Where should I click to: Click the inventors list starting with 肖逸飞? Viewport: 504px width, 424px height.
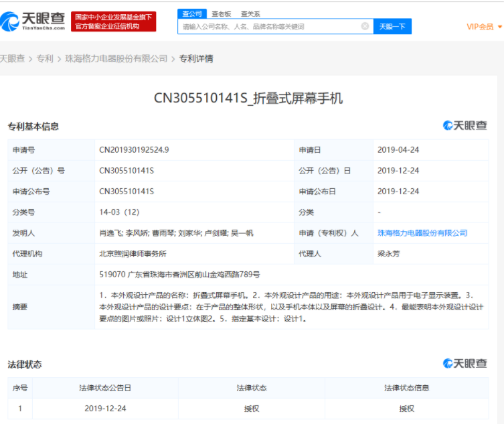click(x=176, y=233)
